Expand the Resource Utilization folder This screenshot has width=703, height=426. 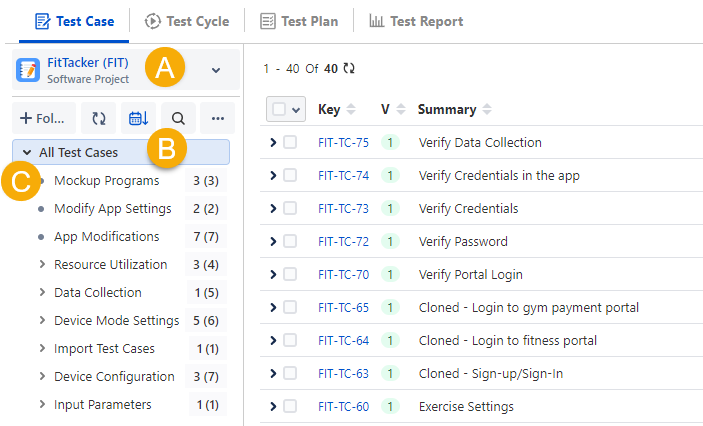(42, 265)
